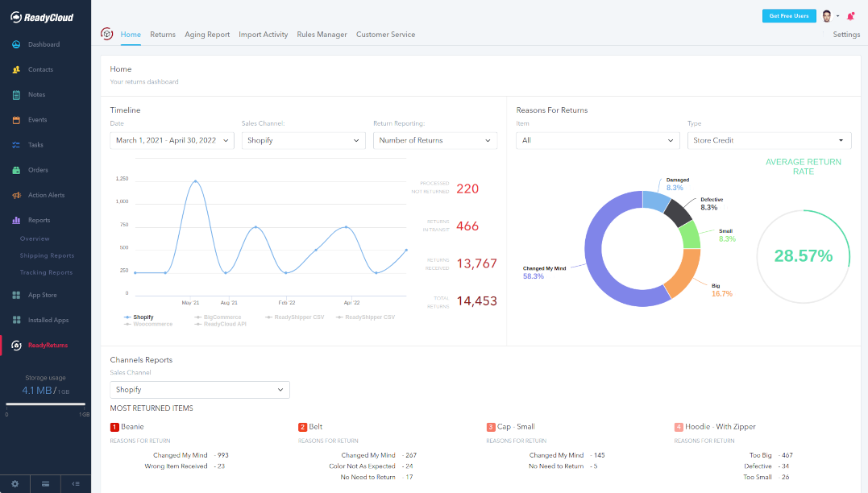This screenshot has height=493, width=868.
Task: Click the dark Defective donut segment
Action: (x=678, y=213)
